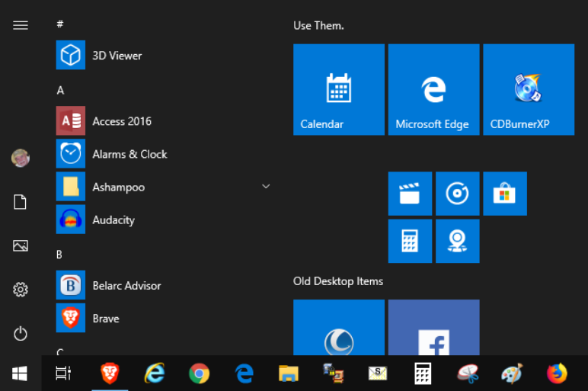Open Pictures from the Start sidebar
This screenshot has width=588, height=391.
[x=21, y=245]
